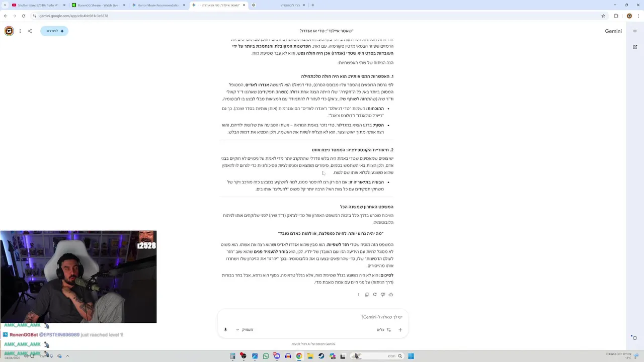Open the Photos app in the taskbar

255,356
